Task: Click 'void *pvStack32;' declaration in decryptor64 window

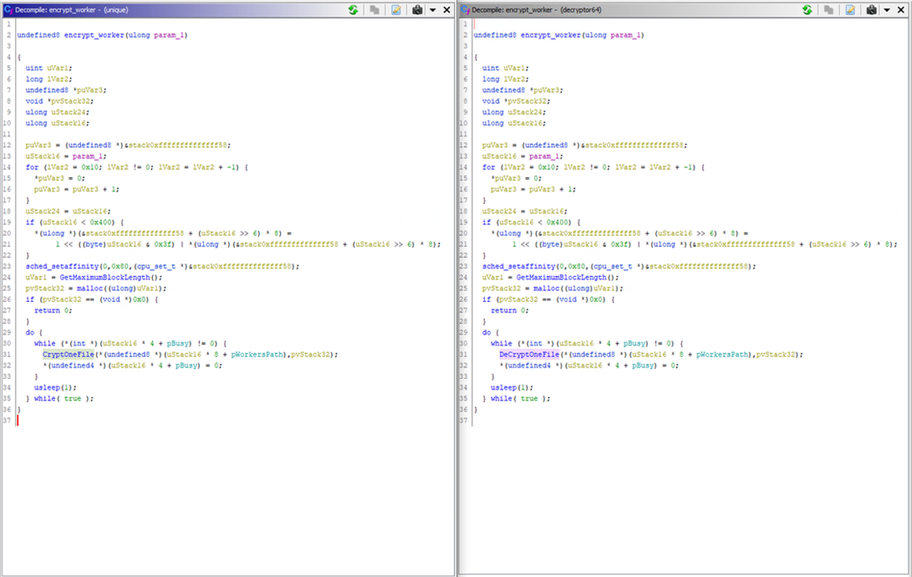Action: point(516,101)
